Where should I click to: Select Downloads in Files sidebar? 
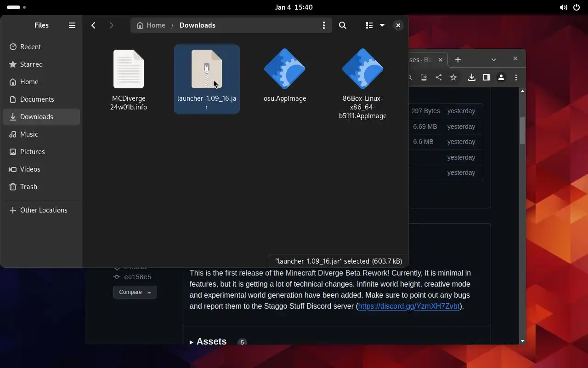point(41,117)
